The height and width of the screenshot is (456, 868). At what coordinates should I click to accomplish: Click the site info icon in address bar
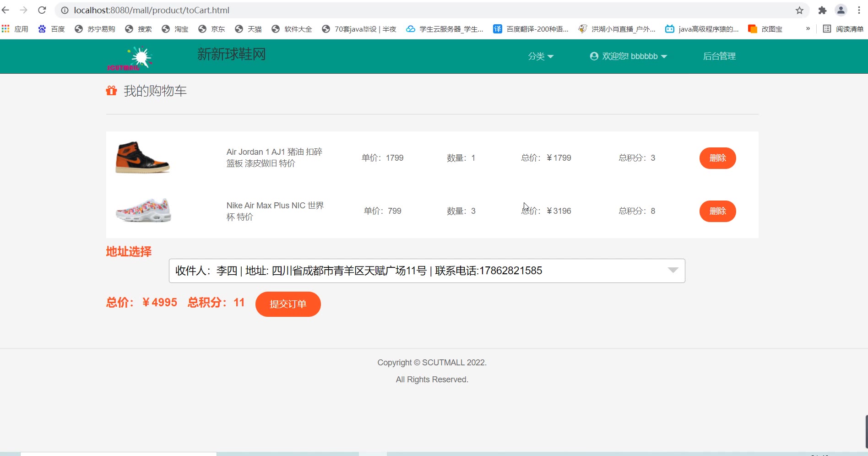click(65, 10)
